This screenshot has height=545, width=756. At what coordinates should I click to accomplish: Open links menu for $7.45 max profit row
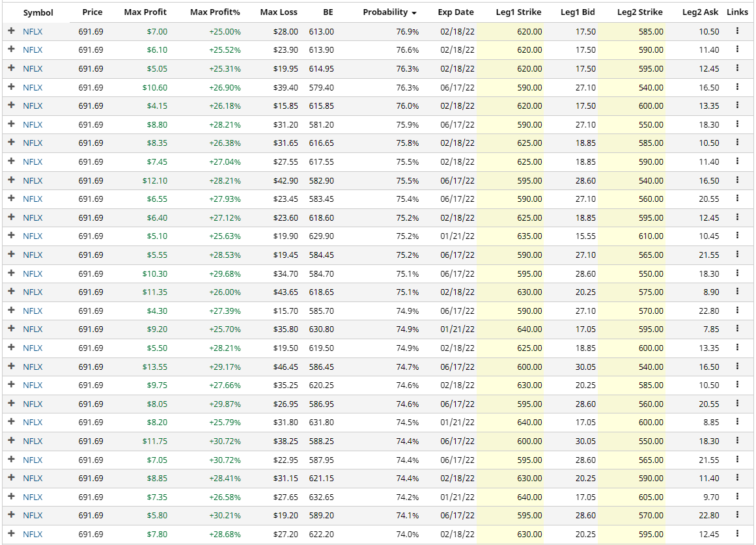737,161
